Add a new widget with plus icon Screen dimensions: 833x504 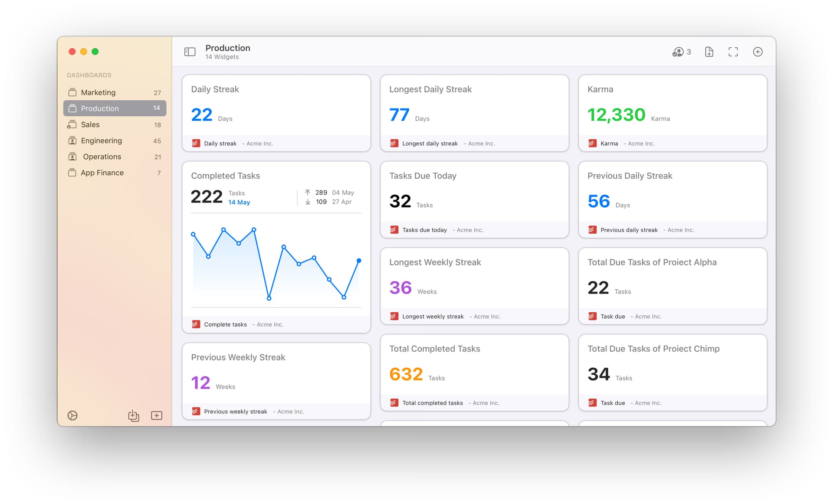point(758,52)
